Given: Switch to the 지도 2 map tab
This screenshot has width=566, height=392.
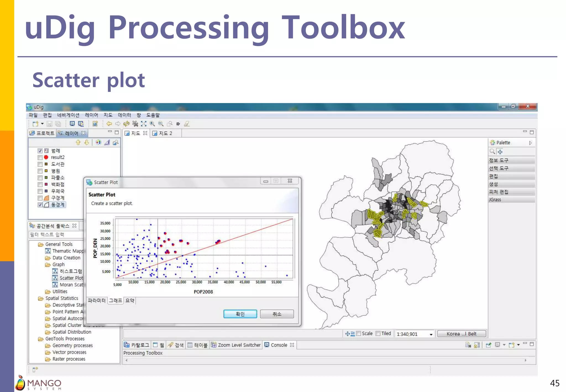Looking at the screenshot, I should tap(166, 133).
